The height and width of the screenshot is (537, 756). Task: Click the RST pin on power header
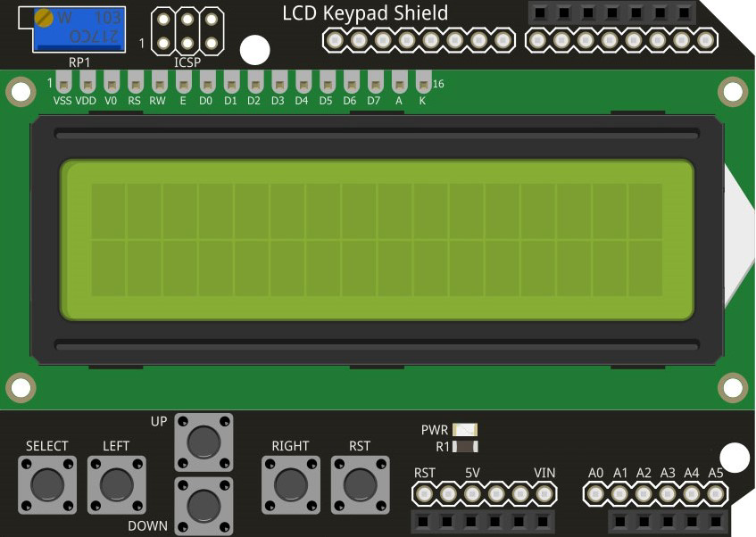[425, 493]
